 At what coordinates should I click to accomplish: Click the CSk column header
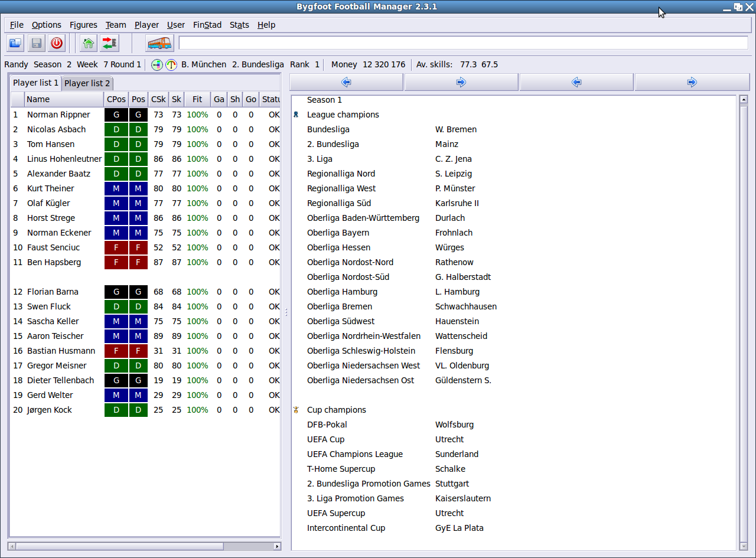tap(158, 99)
